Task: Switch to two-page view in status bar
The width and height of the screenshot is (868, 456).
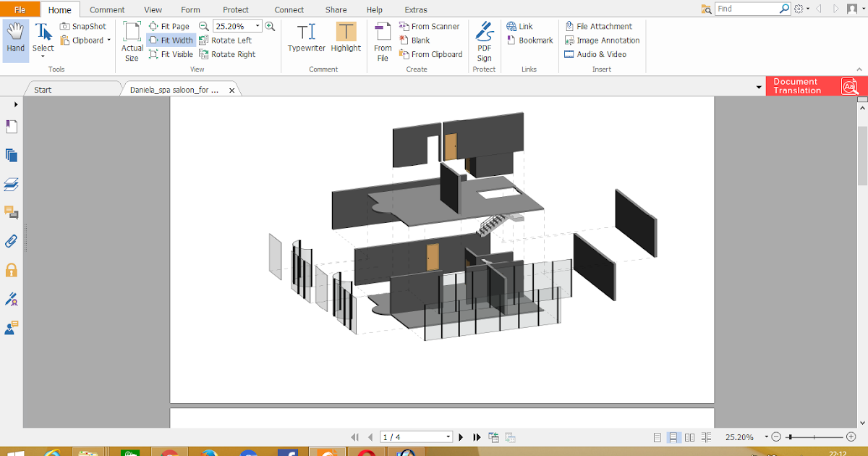Action: click(689, 437)
